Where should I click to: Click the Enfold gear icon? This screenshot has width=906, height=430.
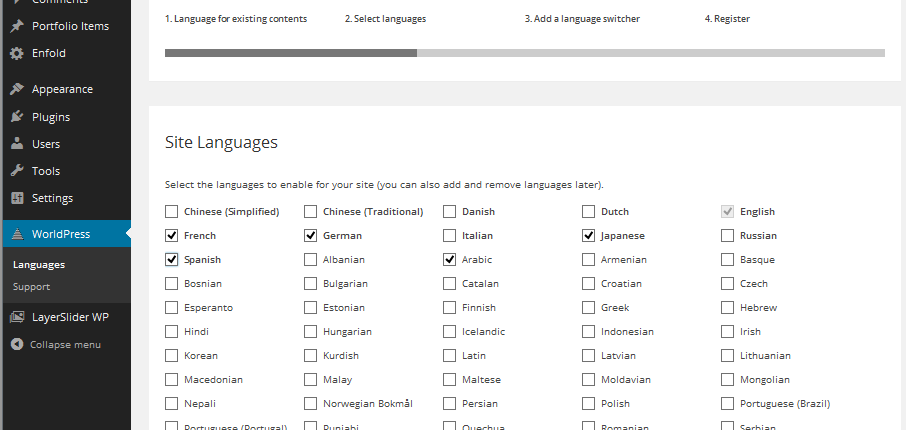(17, 53)
